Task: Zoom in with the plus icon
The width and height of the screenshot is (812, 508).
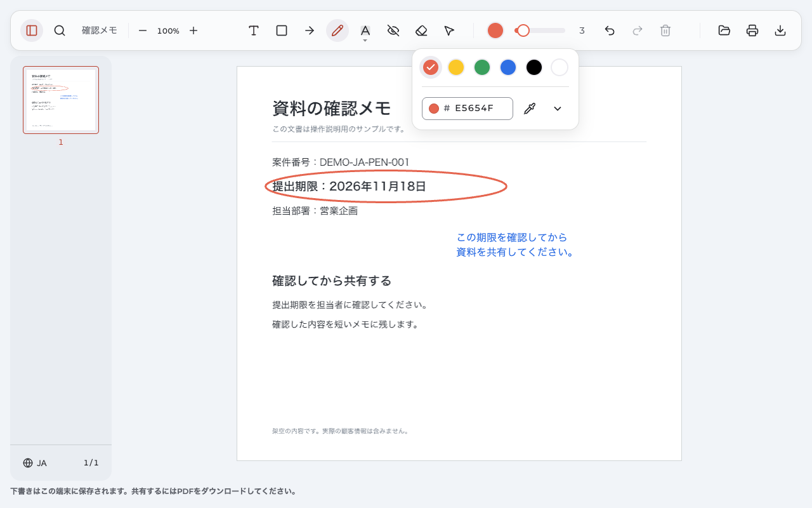Action: [x=193, y=30]
